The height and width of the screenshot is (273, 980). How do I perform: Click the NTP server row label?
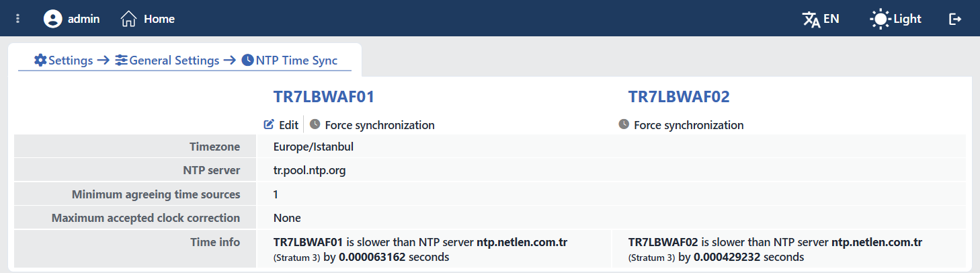pyautogui.click(x=211, y=170)
